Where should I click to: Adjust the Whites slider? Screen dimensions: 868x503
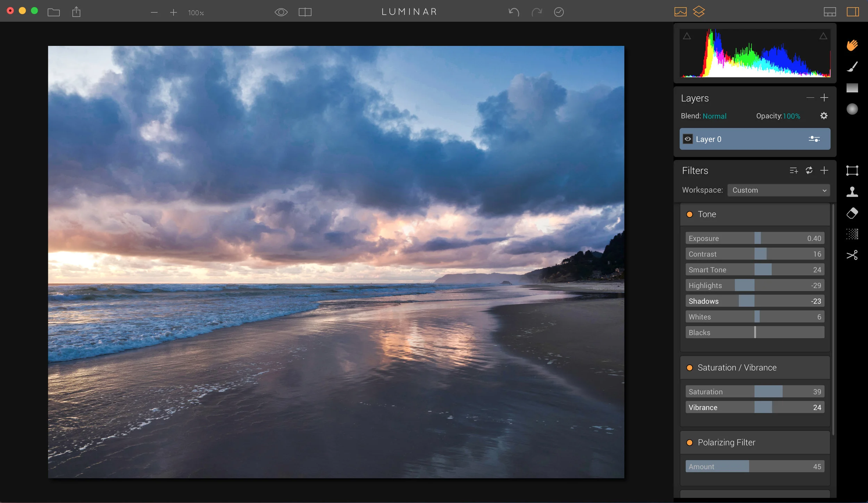tap(755, 316)
